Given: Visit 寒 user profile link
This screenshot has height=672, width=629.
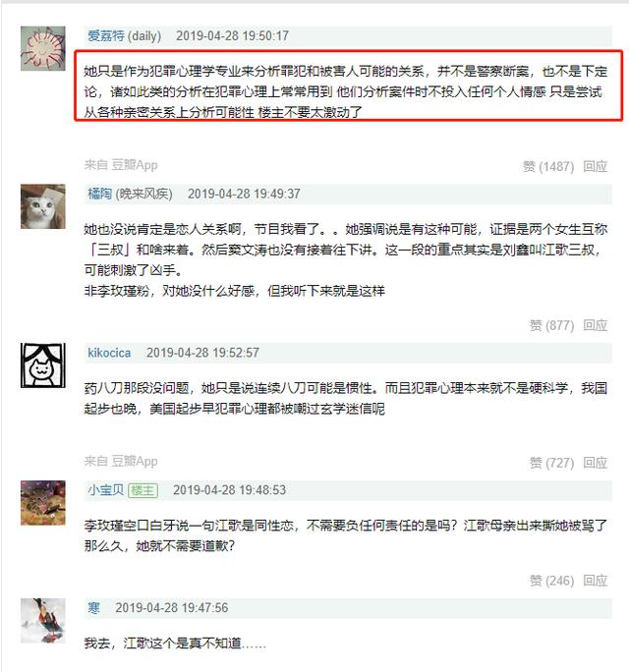Looking at the screenshot, I should 94,608.
